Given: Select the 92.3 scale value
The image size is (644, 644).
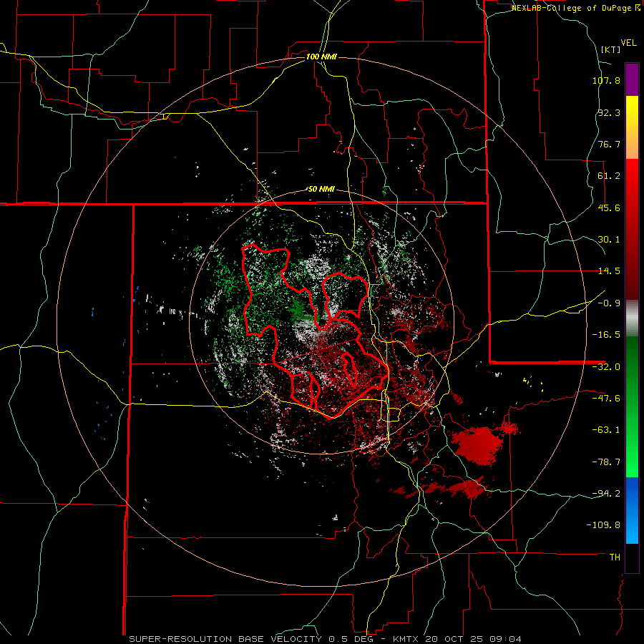Looking at the screenshot, I should point(609,112).
